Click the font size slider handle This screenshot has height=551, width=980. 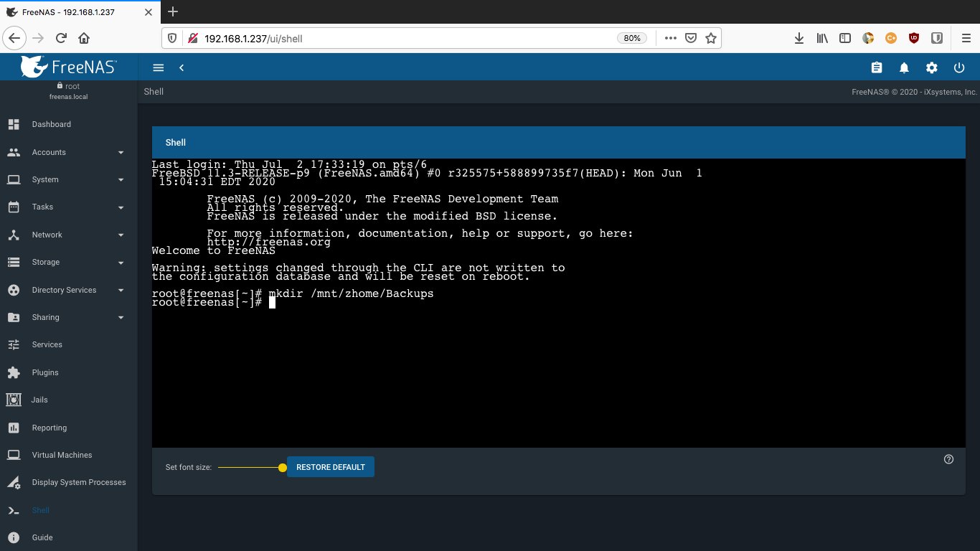coord(283,468)
